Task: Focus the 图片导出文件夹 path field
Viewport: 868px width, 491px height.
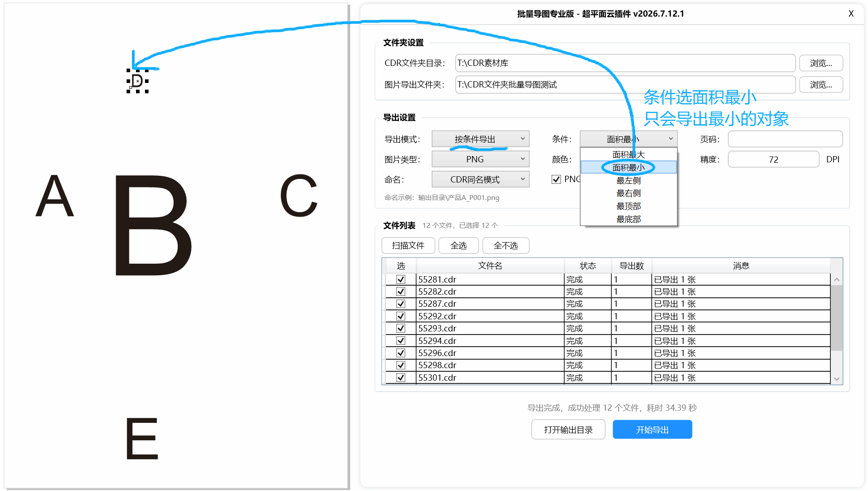Action: 625,85
